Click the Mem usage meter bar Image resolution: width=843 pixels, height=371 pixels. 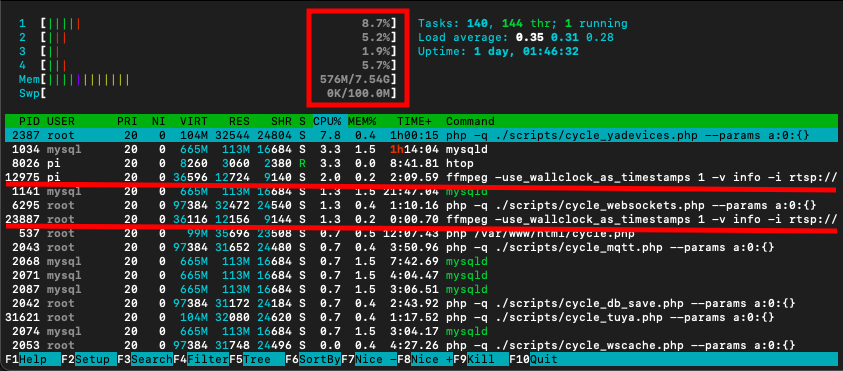(208, 80)
